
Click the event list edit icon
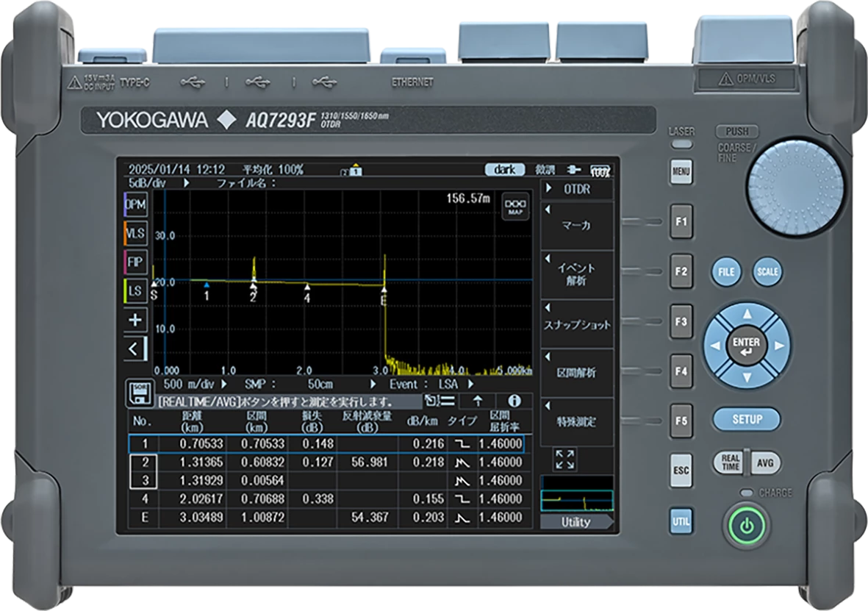[x=440, y=401]
